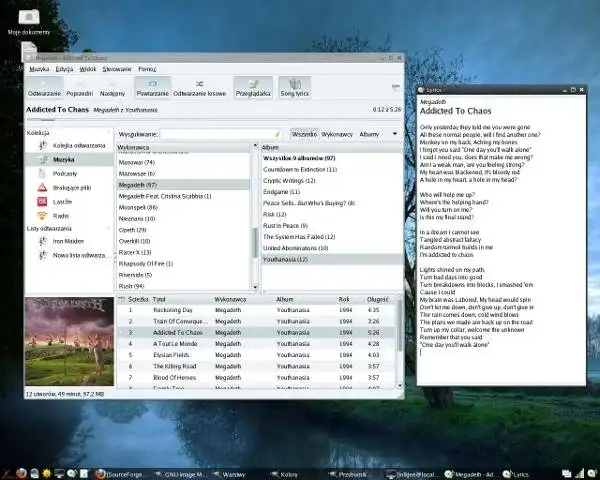This screenshot has height=480, width=600.
Task: Open the Widok menu
Action: 88,69
